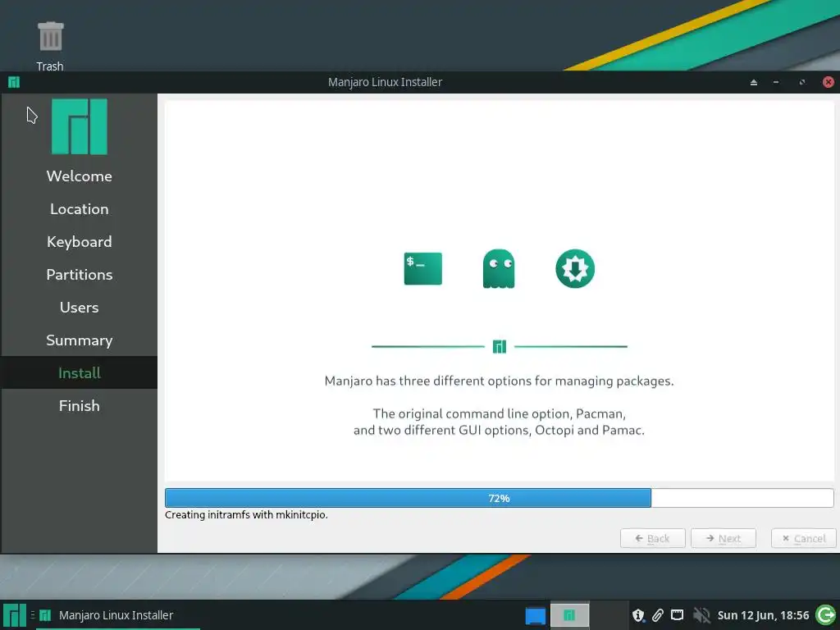Click the 'Octopi and Pamac' line of text
The image size is (840, 630).
point(500,430)
